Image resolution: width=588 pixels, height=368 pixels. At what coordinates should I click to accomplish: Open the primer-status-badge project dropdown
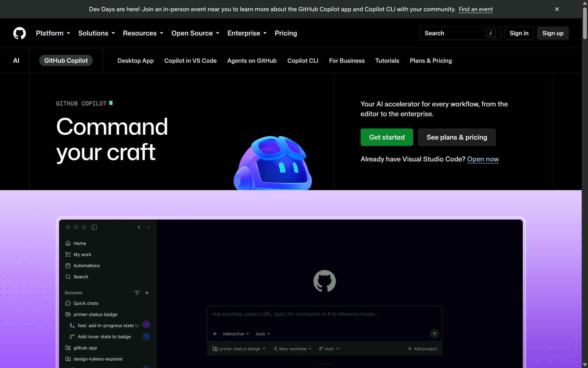(x=239, y=349)
